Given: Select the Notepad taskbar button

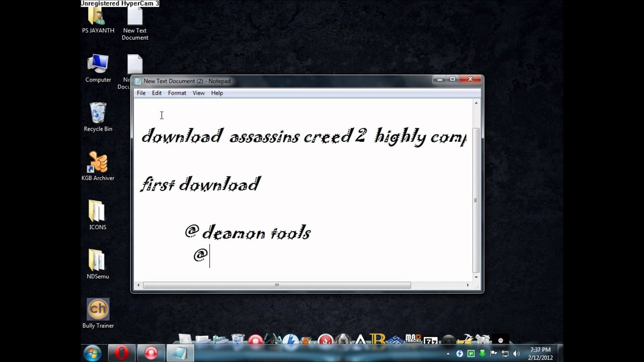Looking at the screenshot, I should click(x=180, y=353).
